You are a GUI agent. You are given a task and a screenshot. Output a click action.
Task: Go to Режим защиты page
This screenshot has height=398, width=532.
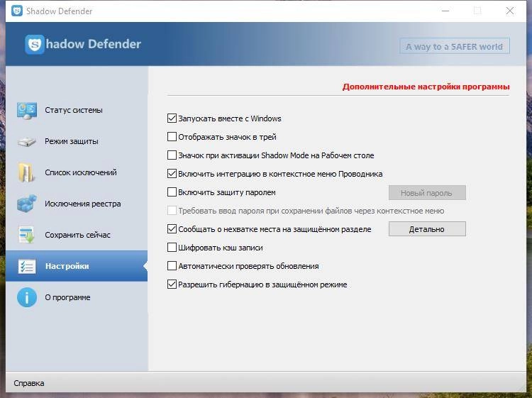(x=77, y=141)
